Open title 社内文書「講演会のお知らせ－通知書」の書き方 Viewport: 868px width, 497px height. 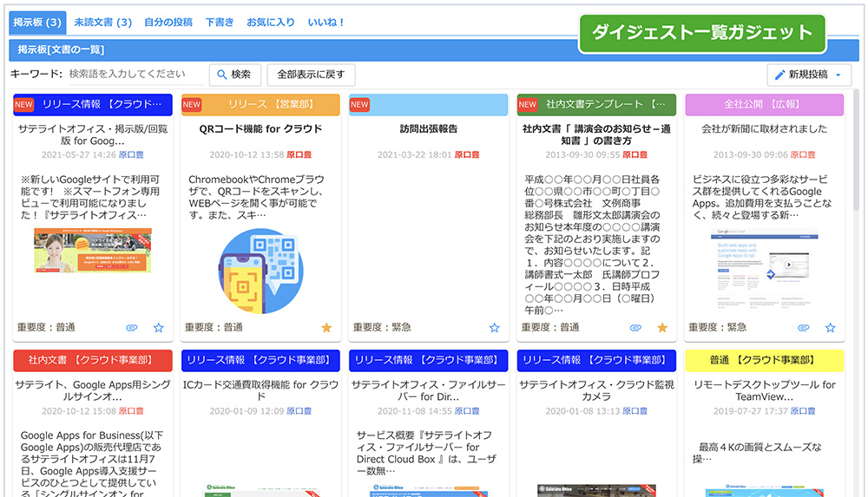596,134
